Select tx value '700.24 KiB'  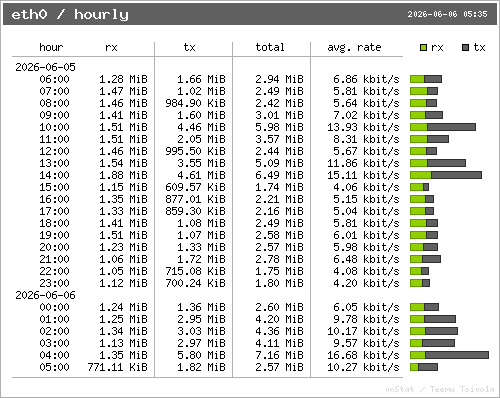click(x=195, y=283)
